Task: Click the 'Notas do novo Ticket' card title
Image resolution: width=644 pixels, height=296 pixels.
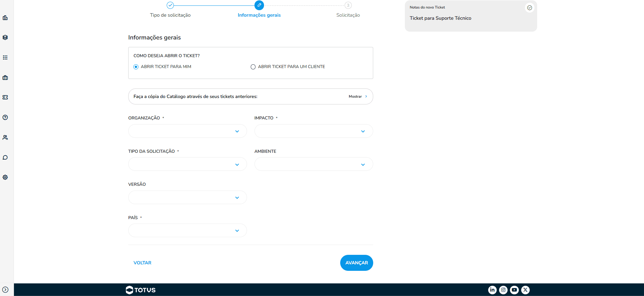Action: pyautogui.click(x=427, y=7)
